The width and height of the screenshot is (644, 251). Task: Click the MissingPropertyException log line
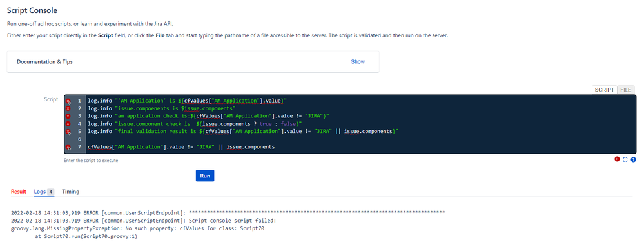pyautogui.click(x=137, y=229)
